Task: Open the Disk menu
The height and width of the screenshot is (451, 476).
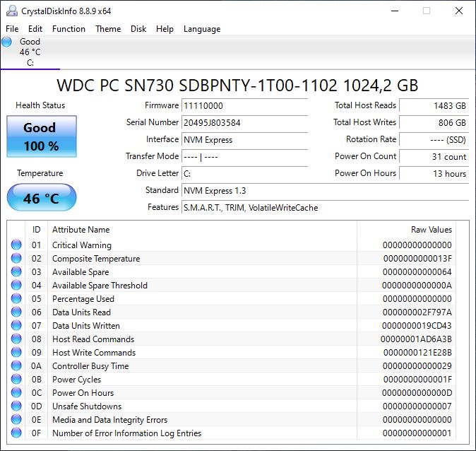Action: tap(138, 29)
